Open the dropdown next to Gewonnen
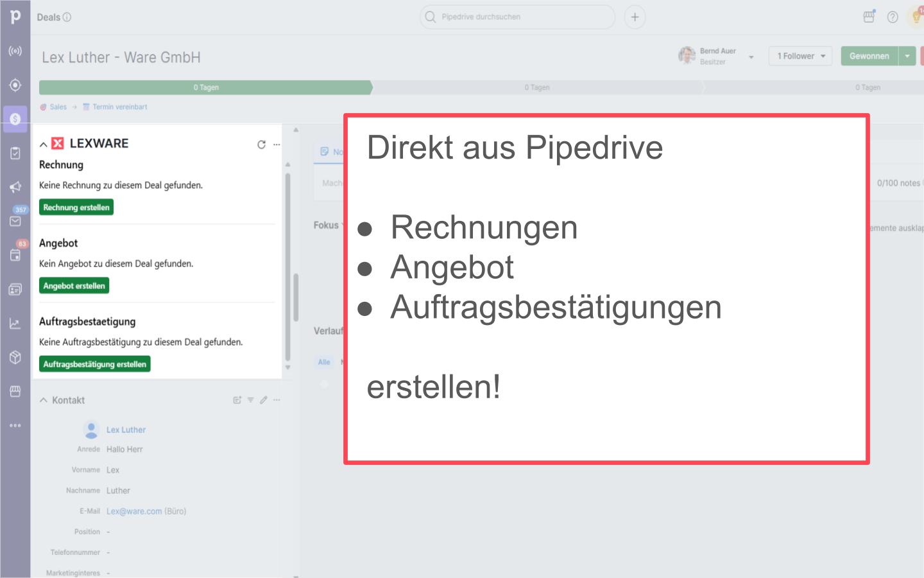 [907, 56]
